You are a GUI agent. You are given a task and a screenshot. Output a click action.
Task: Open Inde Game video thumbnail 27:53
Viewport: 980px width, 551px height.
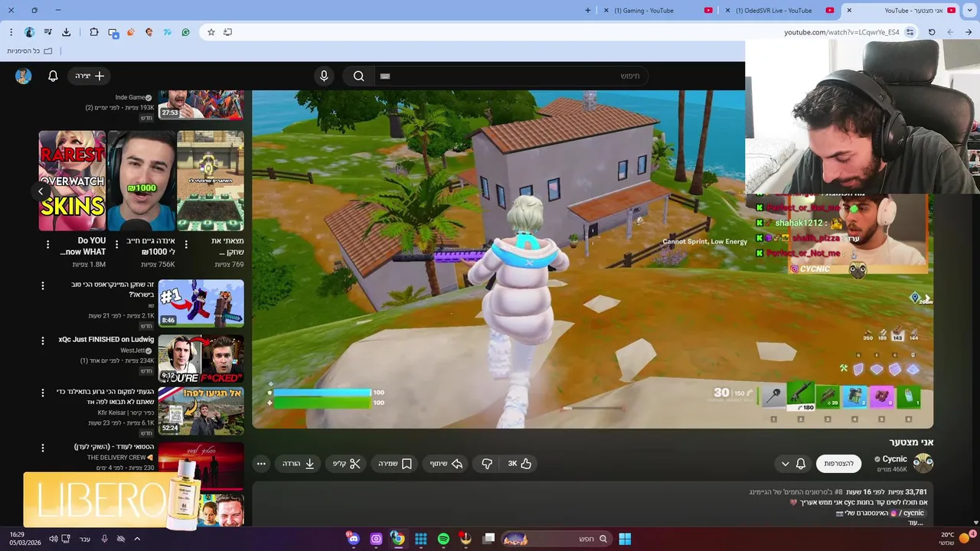point(201,105)
